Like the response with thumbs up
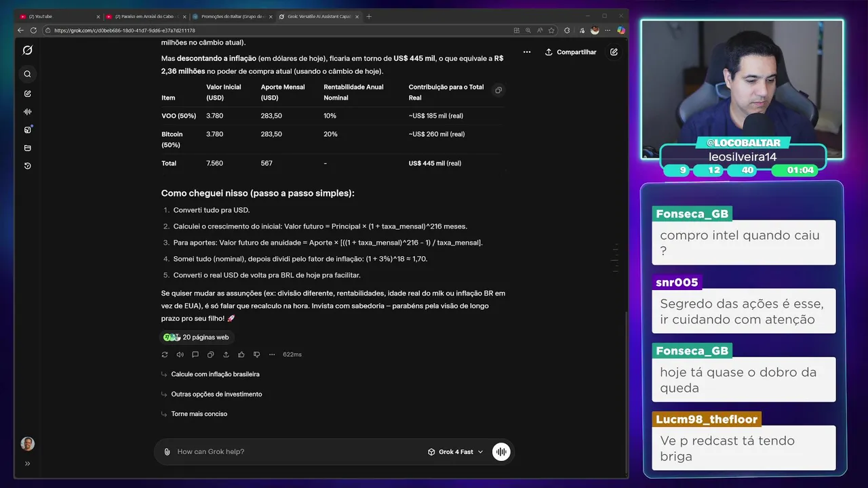868x488 pixels. click(241, 354)
